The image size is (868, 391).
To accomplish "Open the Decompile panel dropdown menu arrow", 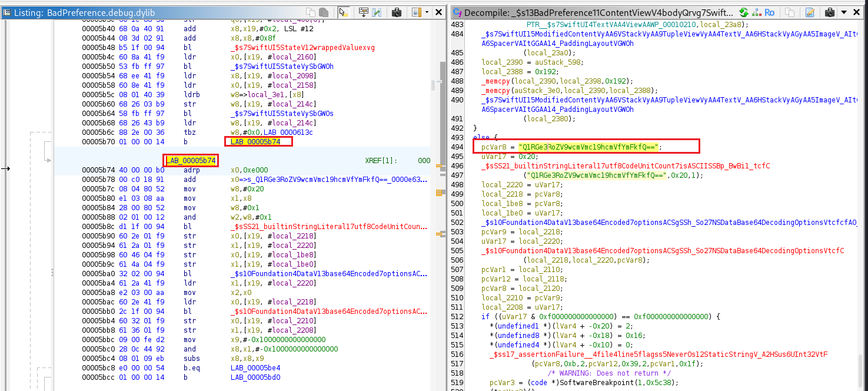I will tap(844, 12).
